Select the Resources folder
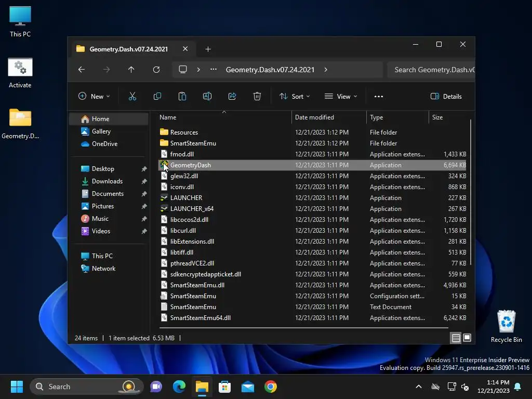The image size is (532, 399). [312, 132]
